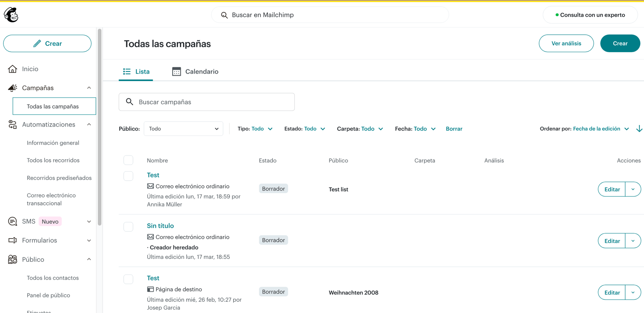
Task: Open Panel de público in sidebar
Action: 48,295
